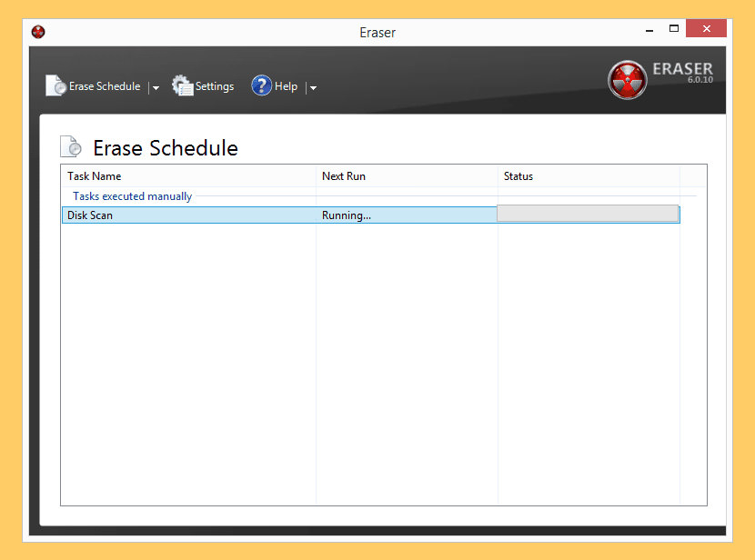This screenshot has height=560, width=755.
Task: Click the document icon beside Erase Schedule heading
Action: [71, 147]
